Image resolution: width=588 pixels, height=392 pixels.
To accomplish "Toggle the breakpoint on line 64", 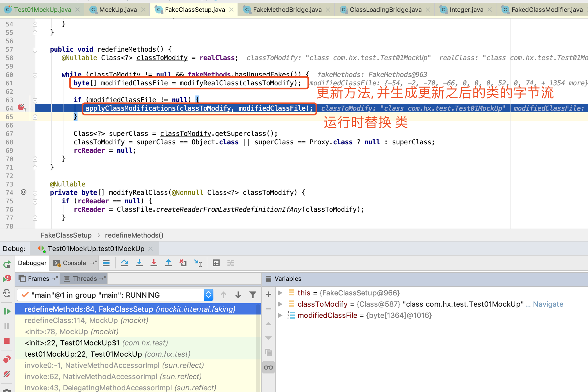I will pos(21,108).
